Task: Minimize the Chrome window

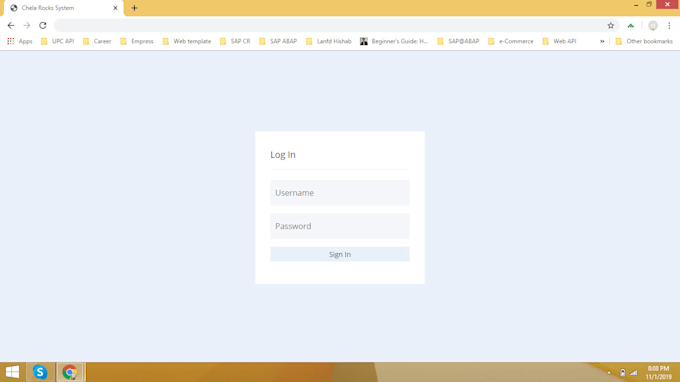Action: pyautogui.click(x=636, y=5)
